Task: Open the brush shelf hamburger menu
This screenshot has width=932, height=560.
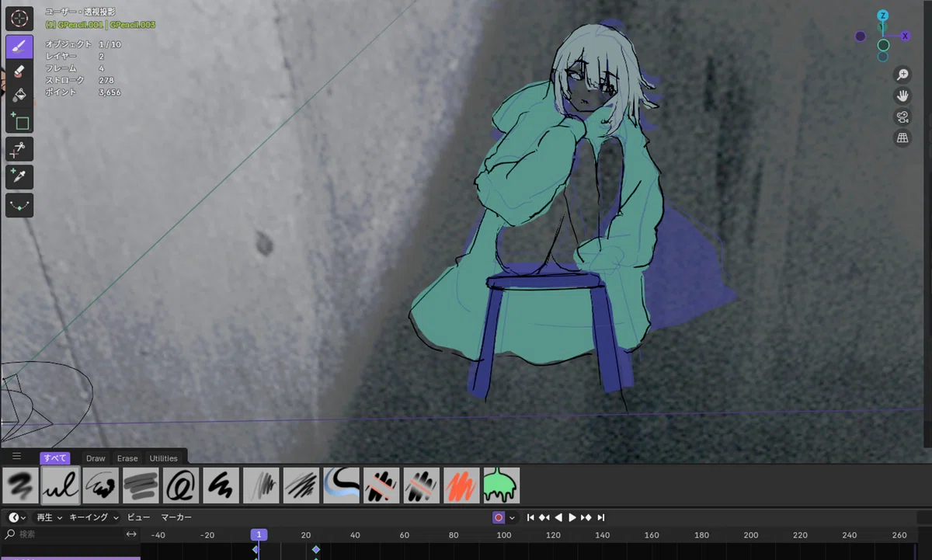Action: click(16, 457)
